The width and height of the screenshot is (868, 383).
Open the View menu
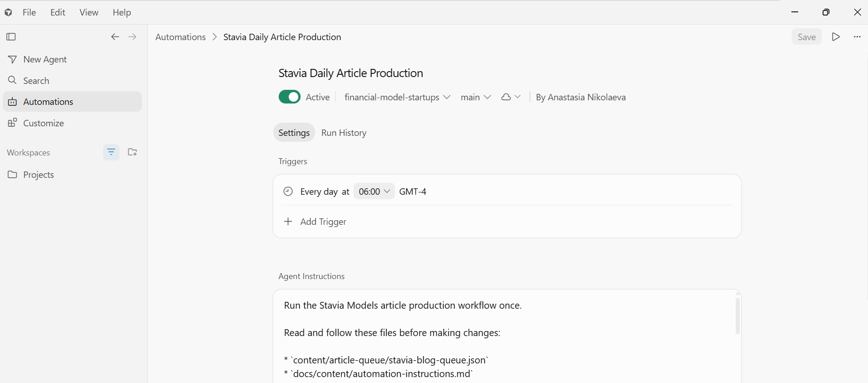click(89, 12)
